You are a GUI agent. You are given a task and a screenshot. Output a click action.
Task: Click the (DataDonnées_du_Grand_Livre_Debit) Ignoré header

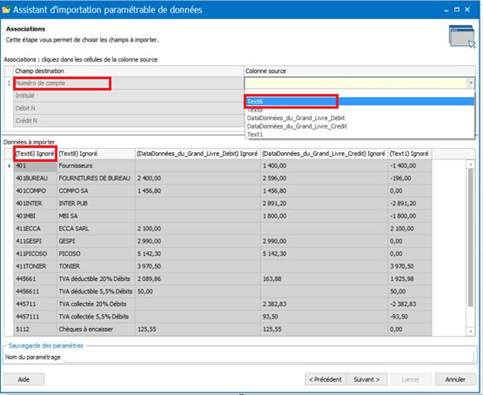197,154
